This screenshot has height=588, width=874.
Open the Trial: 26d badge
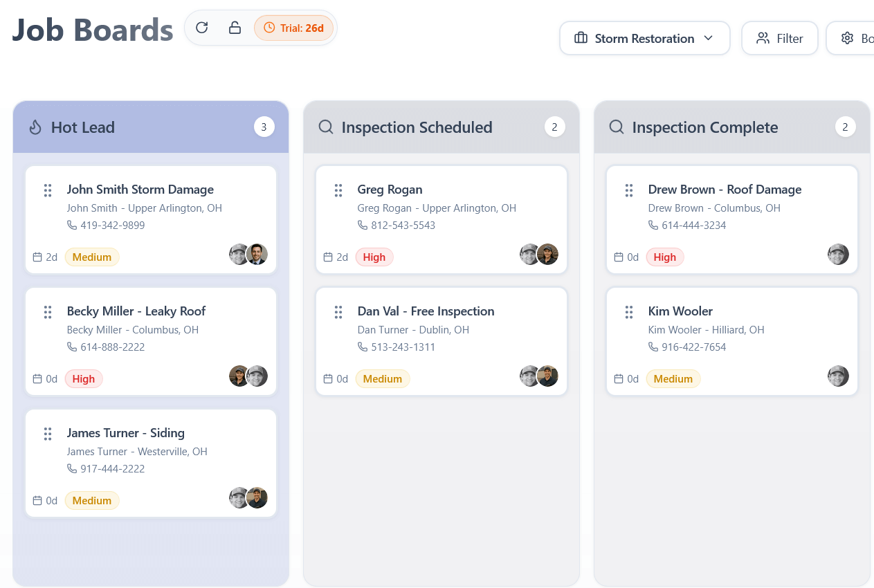[294, 28]
